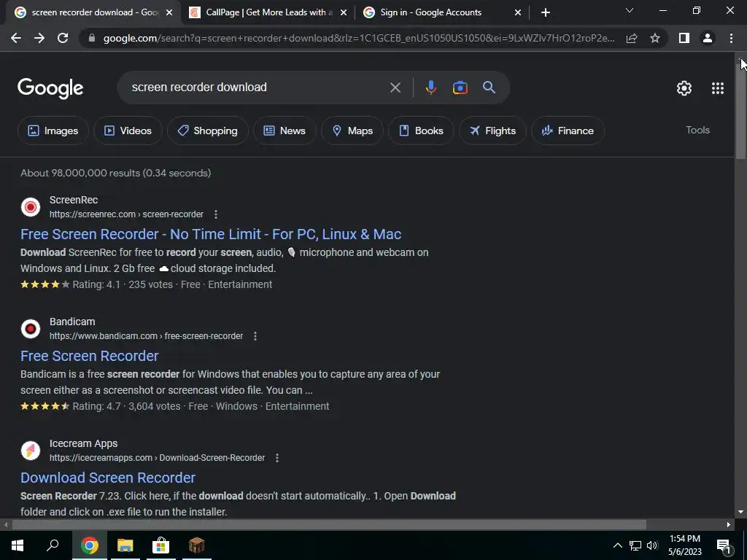
Task: Filter results by Images
Action: click(53, 131)
